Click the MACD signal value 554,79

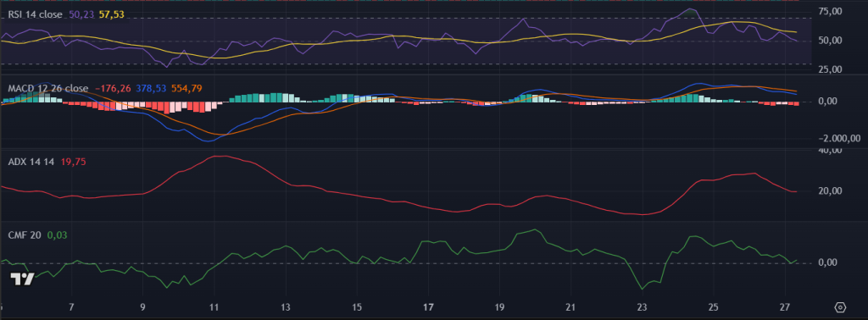(x=186, y=88)
